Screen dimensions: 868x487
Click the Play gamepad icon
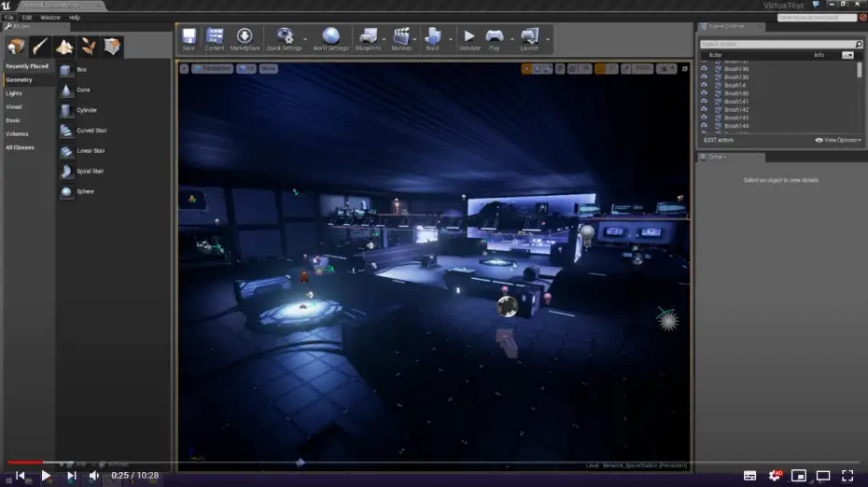pos(494,39)
